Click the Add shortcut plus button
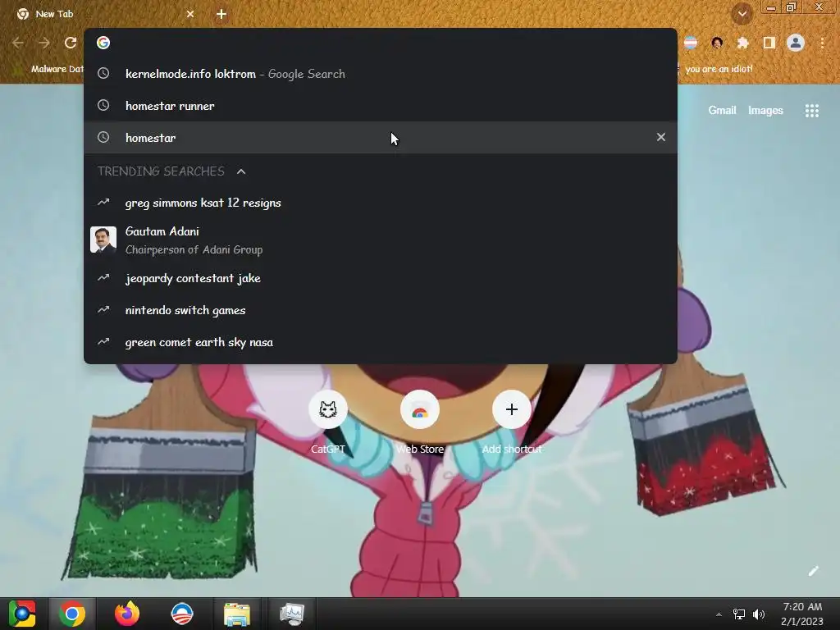840x630 pixels. (x=512, y=410)
